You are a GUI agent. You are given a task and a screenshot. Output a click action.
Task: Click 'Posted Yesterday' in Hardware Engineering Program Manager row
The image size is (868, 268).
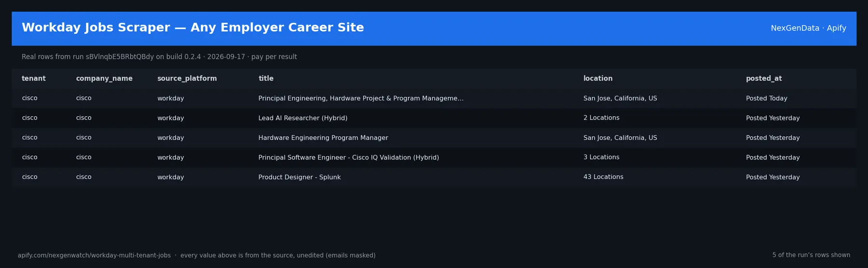[x=773, y=138]
